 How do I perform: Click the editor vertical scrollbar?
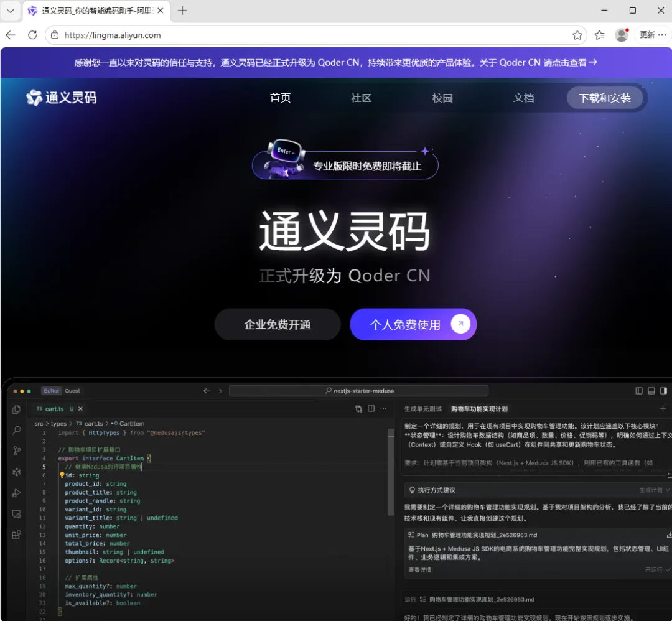tap(391, 472)
